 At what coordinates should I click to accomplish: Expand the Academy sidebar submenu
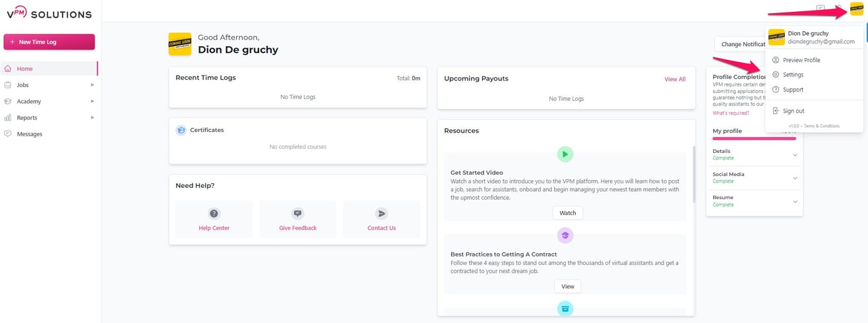92,102
